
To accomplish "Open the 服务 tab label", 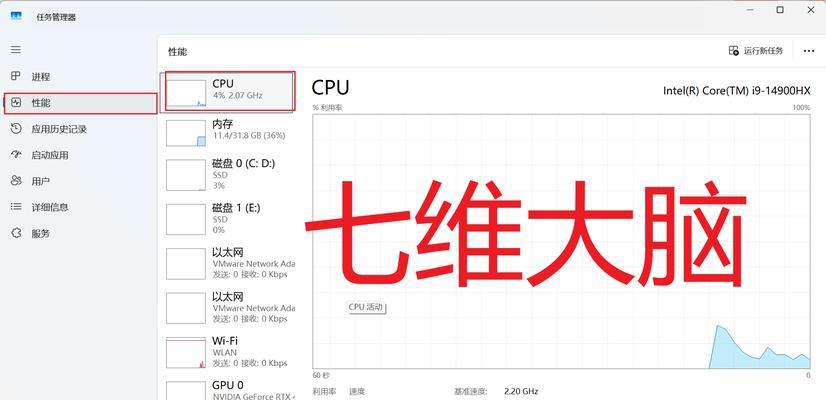I will click(x=41, y=233).
